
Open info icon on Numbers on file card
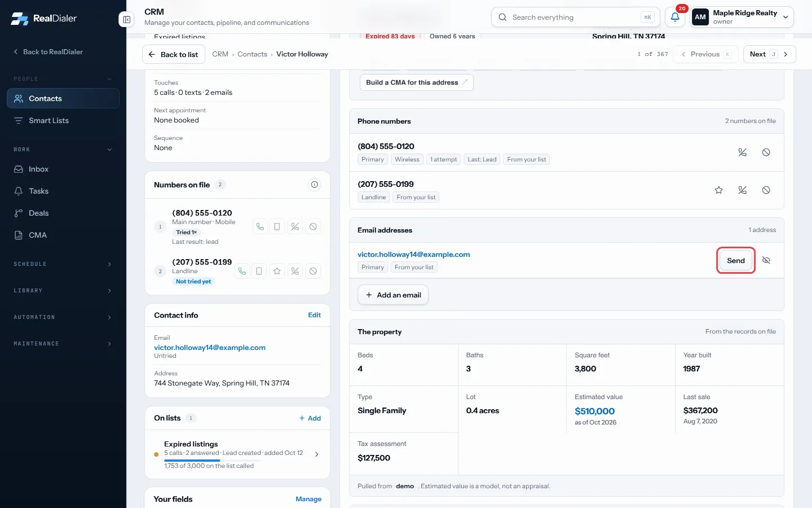click(315, 185)
